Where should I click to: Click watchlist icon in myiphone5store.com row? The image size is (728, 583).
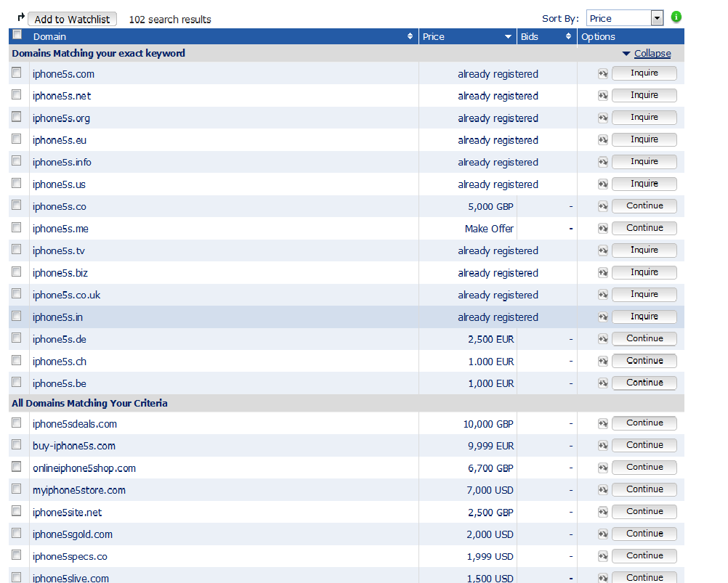tap(602, 490)
